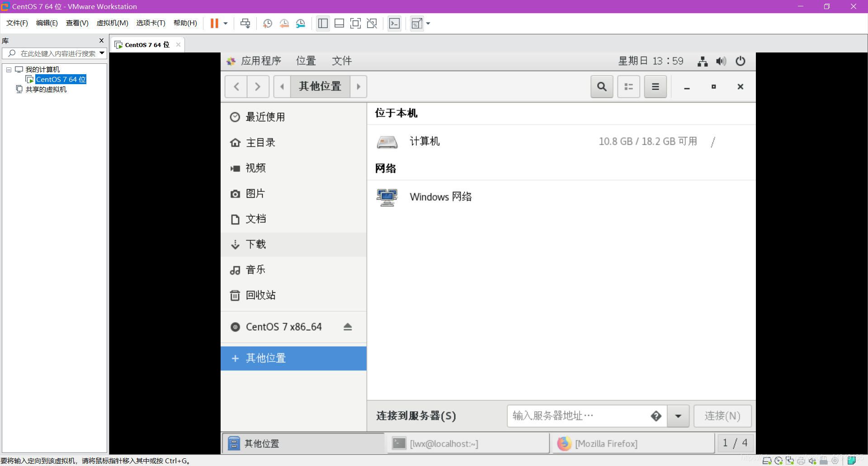Viewport: 868px width, 466px height.
Task: Close the library panel
Action: pos(101,41)
